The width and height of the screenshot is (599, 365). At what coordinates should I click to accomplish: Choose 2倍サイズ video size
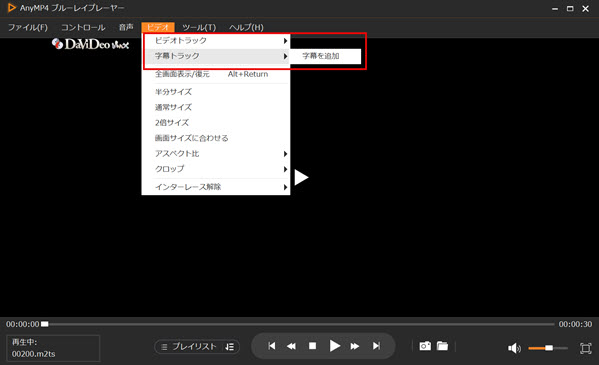[216, 123]
